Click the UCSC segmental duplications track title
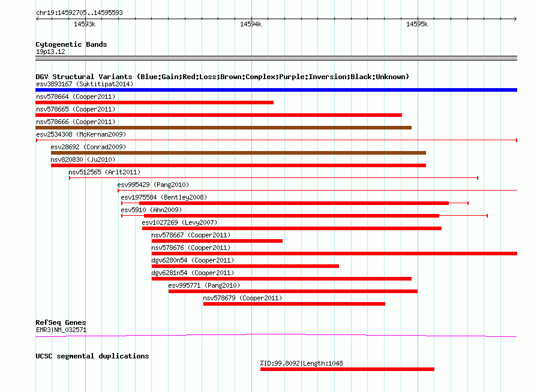Image resolution: width=534 pixels, height=392 pixels. pos(92,356)
